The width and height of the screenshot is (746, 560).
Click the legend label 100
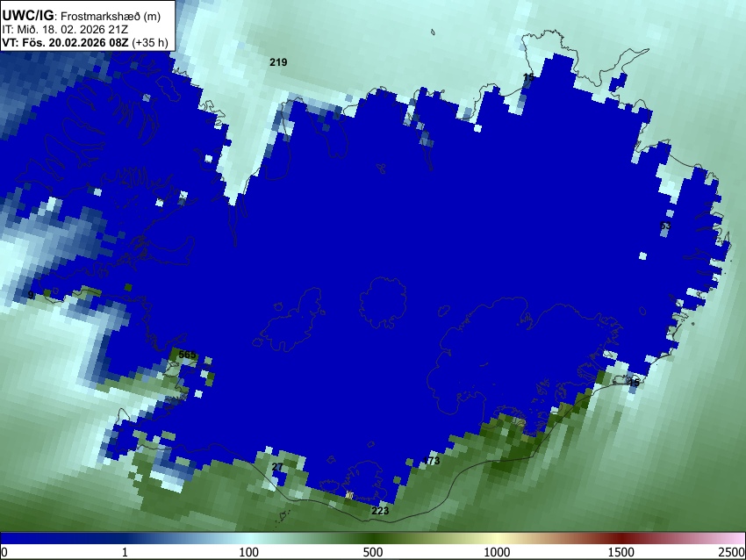249,552
